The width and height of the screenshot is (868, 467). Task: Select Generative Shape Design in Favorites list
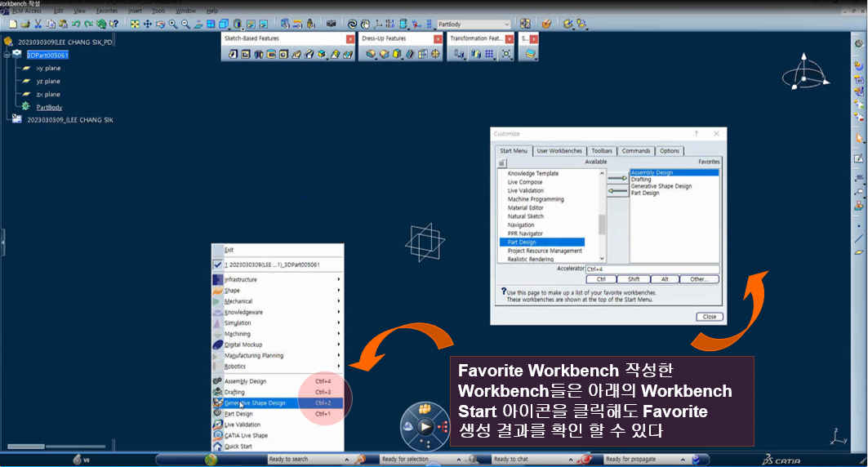(x=661, y=186)
